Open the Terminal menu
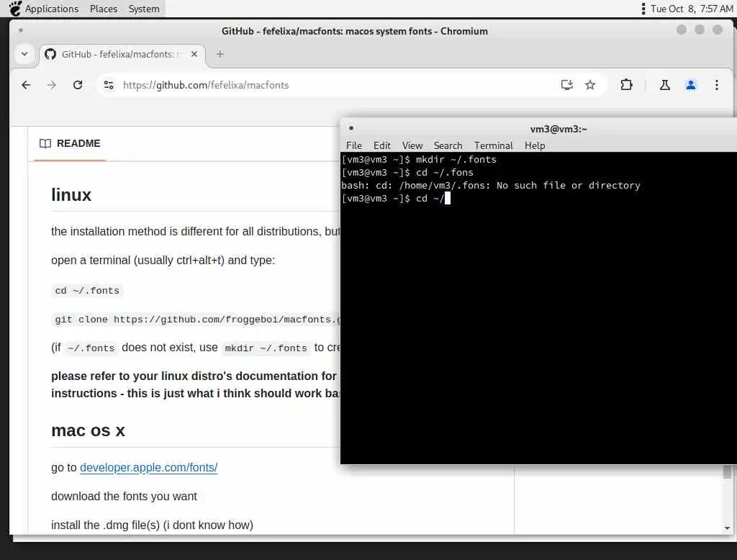 (x=494, y=145)
